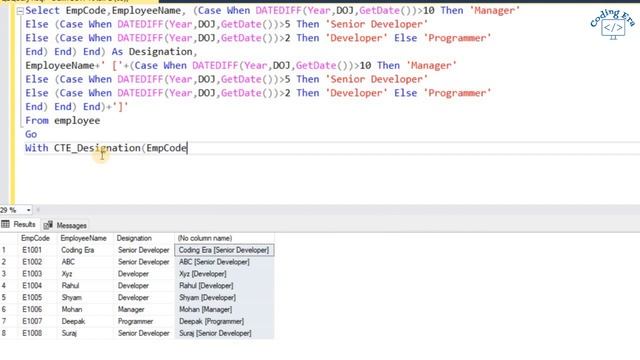Click the Results tab grid icon
This screenshot has width=640, height=360.
5,224
